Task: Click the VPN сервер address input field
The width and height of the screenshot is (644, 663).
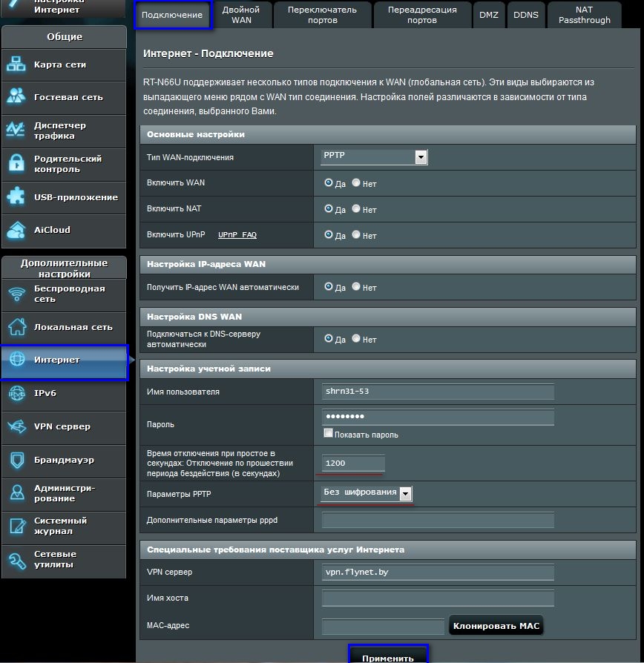Action: point(438,572)
